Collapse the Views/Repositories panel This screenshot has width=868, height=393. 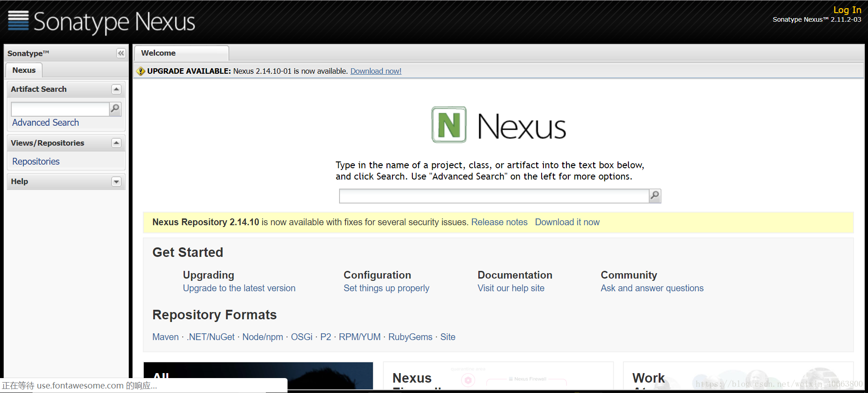click(116, 143)
